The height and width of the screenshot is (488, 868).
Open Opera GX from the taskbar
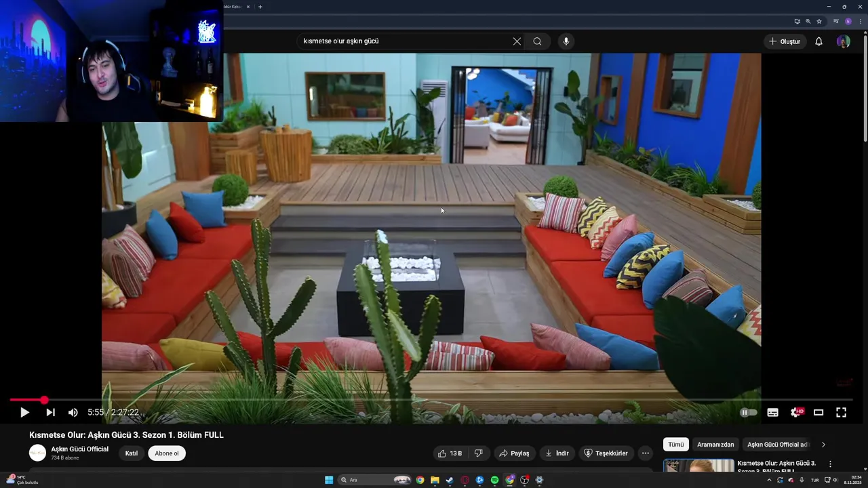tap(465, 480)
